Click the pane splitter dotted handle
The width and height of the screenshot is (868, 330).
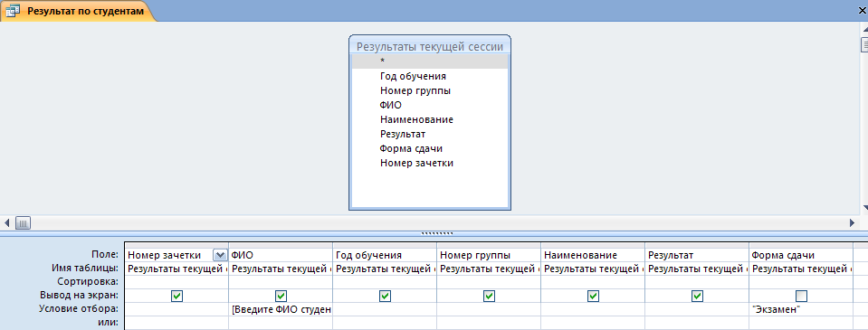coord(437,234)
